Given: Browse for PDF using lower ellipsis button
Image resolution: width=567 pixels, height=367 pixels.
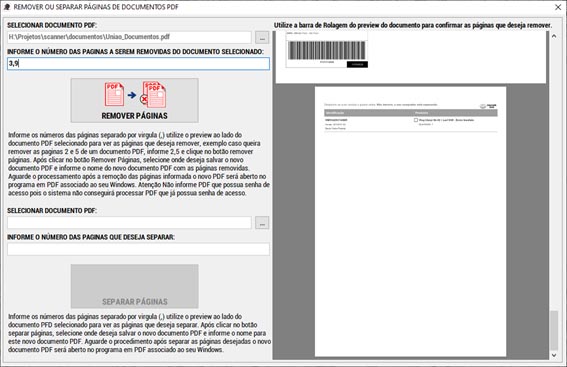Looking at the screenshot, I should [x=262, y=223].
